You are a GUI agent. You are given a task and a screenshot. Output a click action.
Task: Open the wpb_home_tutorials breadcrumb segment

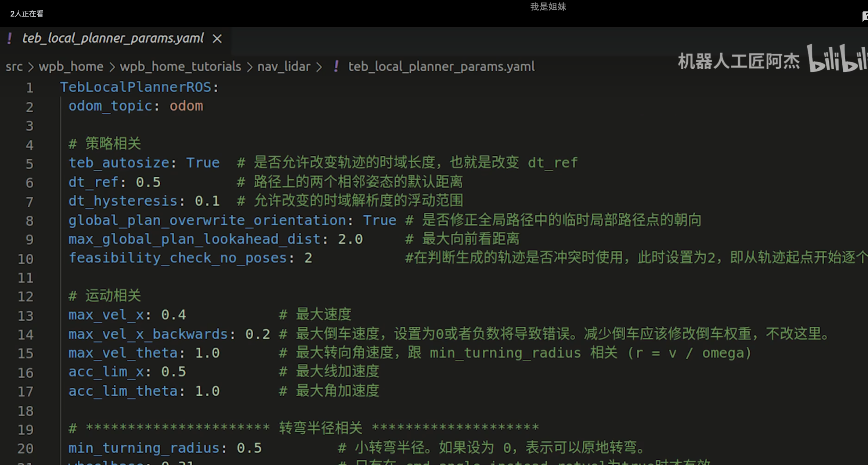(x=180, y=67)
